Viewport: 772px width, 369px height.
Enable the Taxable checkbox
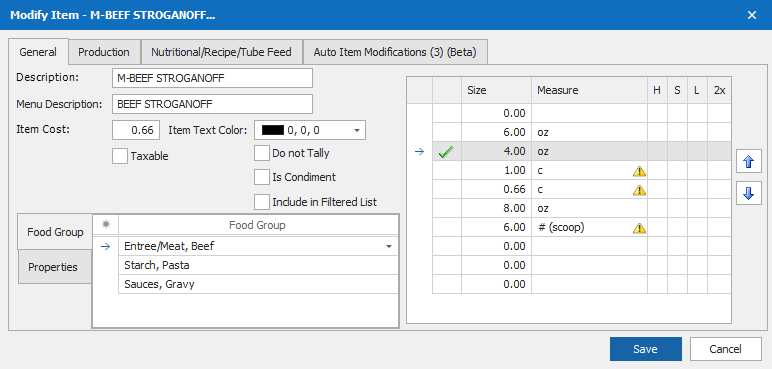(x=120, y=156)
